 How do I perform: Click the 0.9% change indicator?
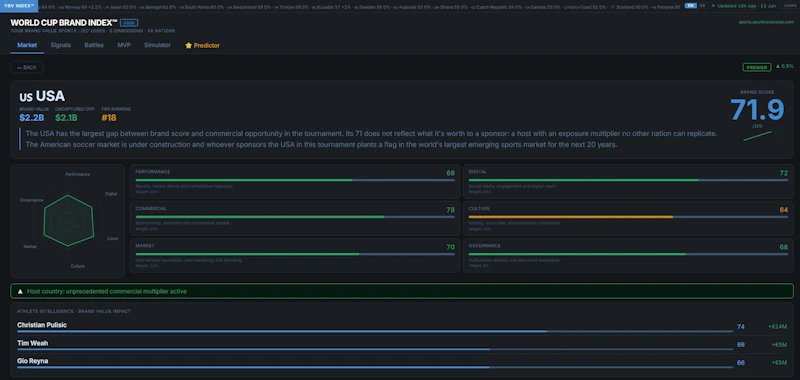click(785, 66)
